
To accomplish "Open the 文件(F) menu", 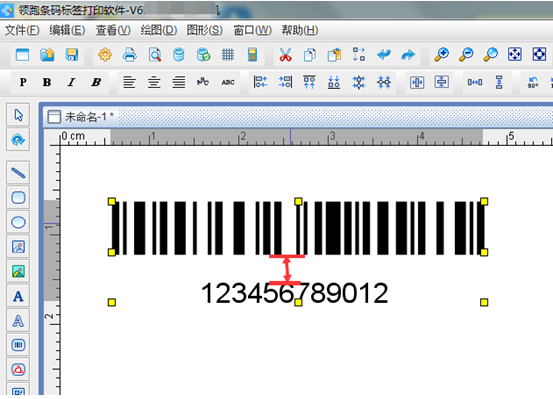I will [22, 30].
